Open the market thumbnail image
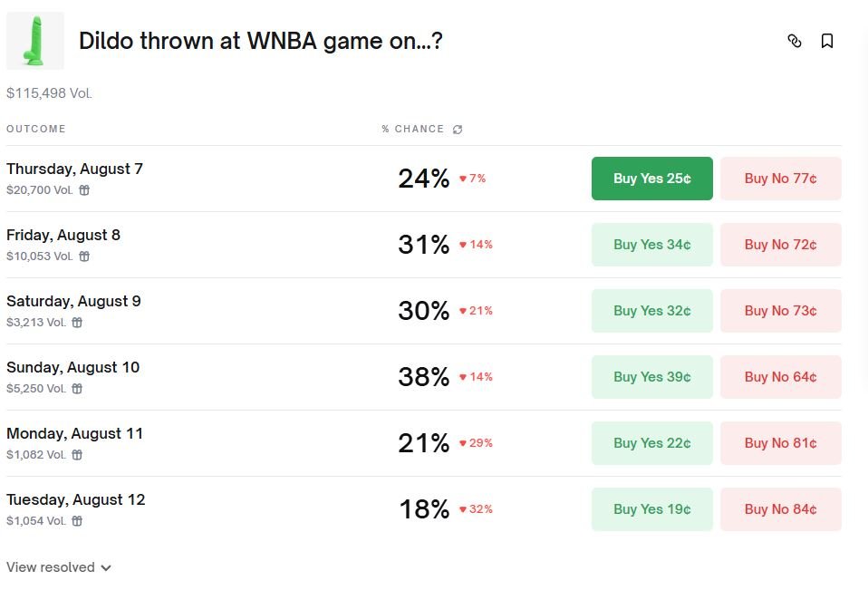868x600 pixels. (x=35, y=41)
